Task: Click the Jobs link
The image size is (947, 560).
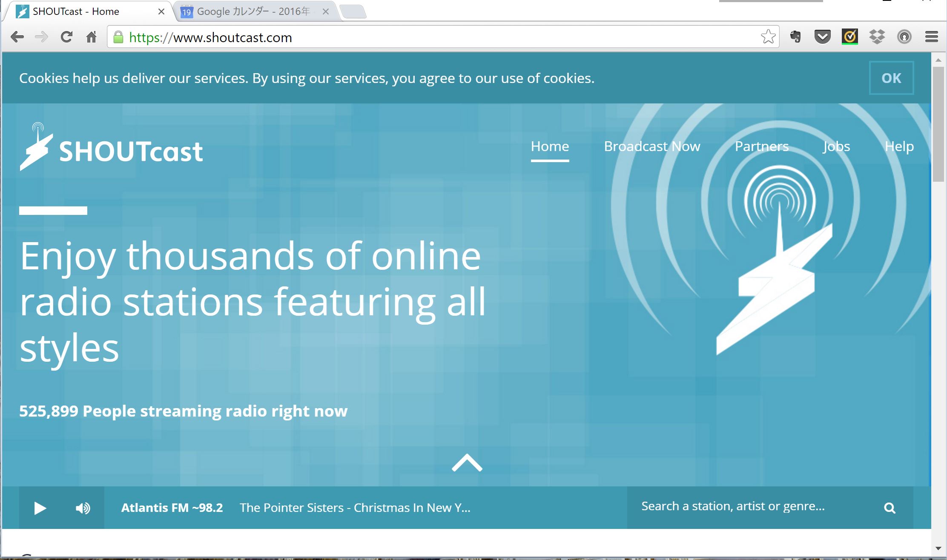Action: click(836, 146)
